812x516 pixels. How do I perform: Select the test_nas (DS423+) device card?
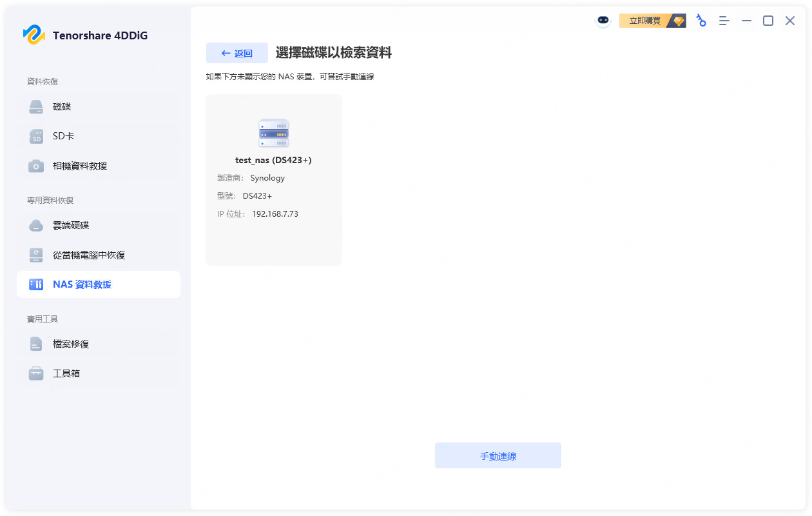pos(274,180)
